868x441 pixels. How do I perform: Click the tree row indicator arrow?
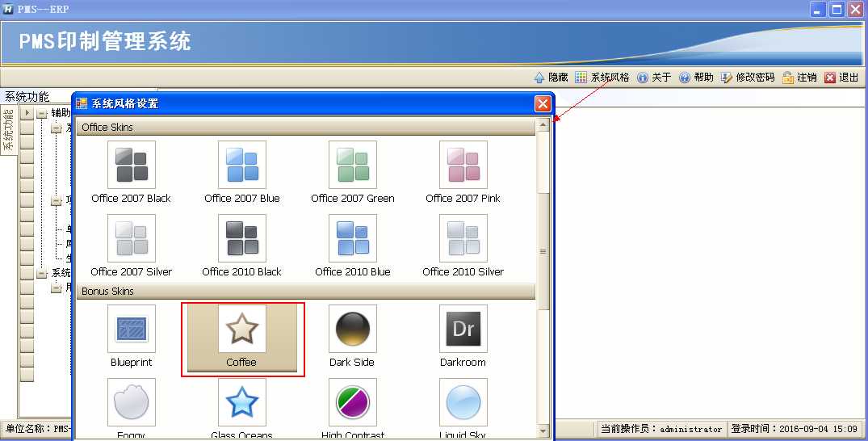pyautogui.click(x=27, y=113)
